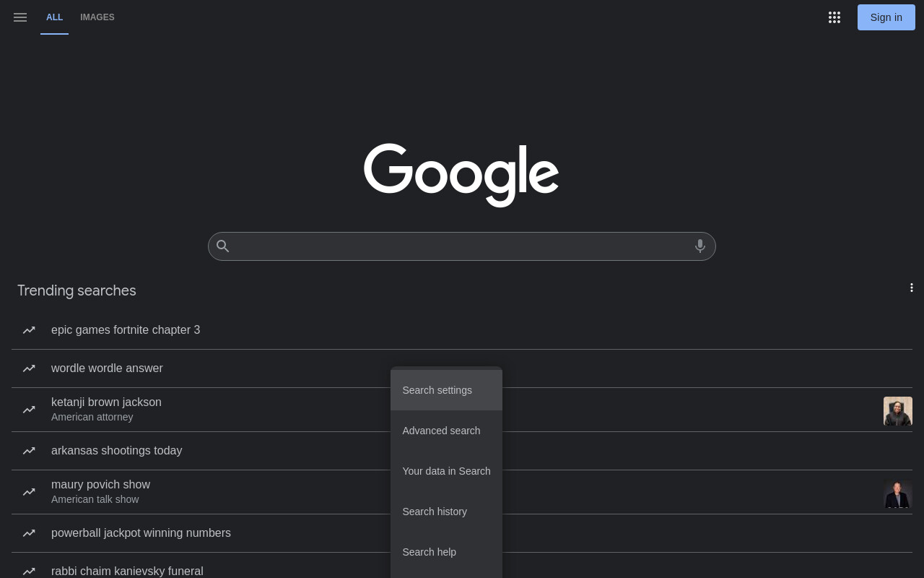Viewport: 924px width, 578px height.
Task: Click trend arrow beside epic games fortnite
Action: pyautogui.click(x=29, y=330)
